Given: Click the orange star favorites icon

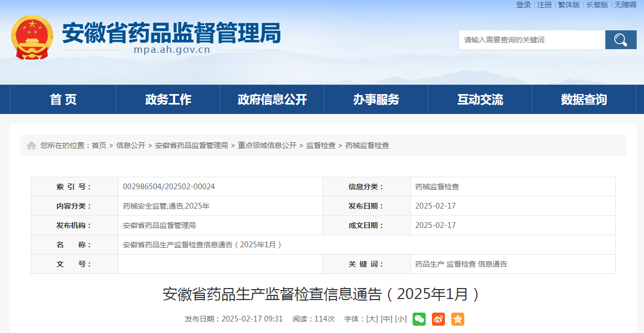Looking at the screenshot, I should (458, 319).
